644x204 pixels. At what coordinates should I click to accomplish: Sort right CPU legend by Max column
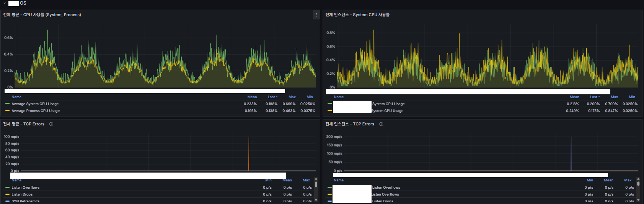point(614,97)
